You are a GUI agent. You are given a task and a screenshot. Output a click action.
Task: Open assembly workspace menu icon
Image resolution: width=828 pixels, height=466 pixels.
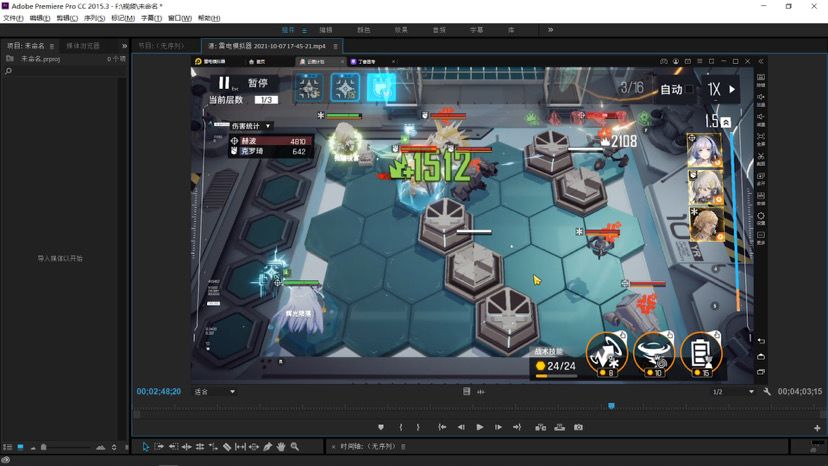(x=304, y=30)
